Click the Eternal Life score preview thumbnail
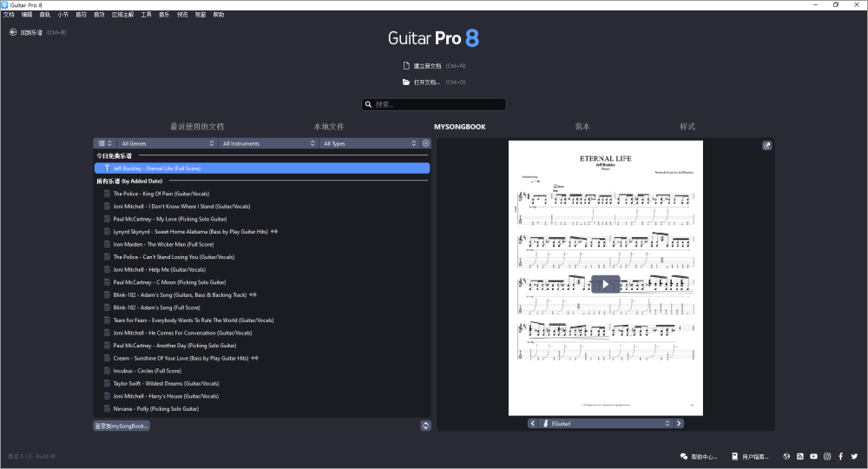868x469 pixels. point(606,278)
